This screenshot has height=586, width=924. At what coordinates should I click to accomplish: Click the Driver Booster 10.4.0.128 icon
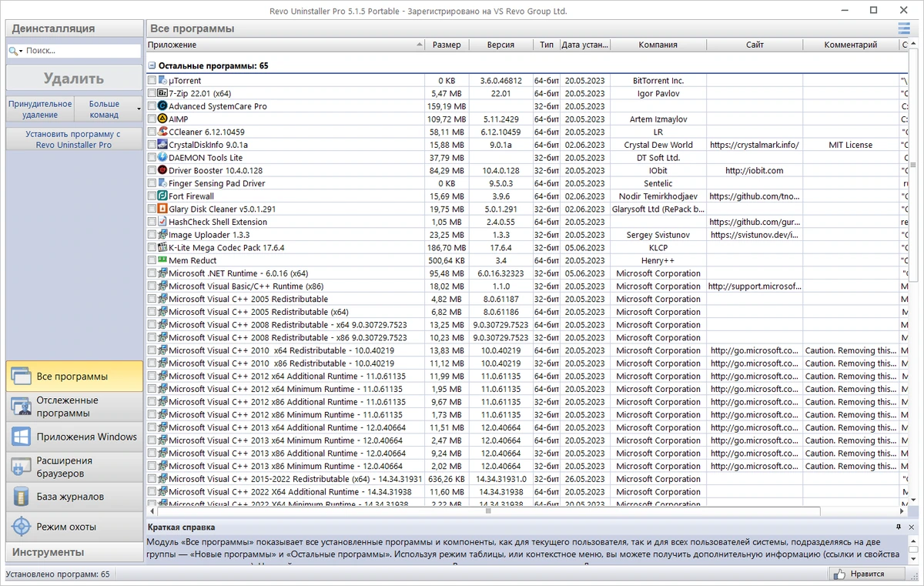point(162,170)
